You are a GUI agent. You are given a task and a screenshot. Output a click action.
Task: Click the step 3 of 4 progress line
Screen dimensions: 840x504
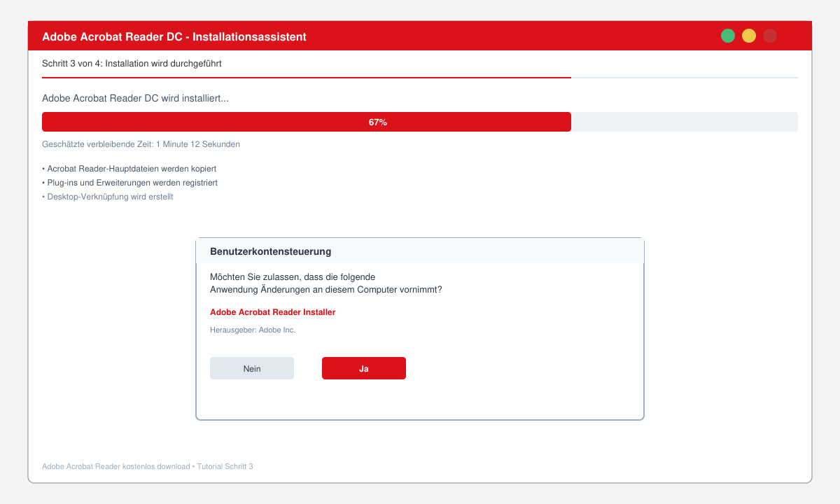(x=420, y=77)
